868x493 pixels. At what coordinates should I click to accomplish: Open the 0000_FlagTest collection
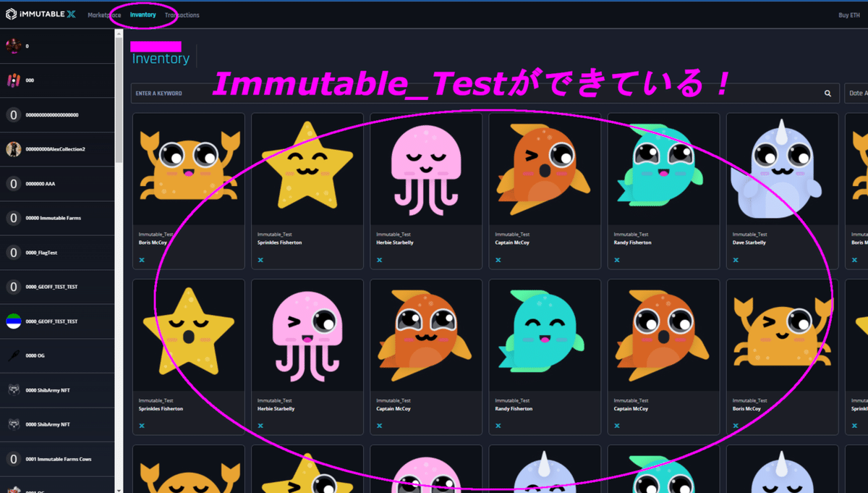coord(57,253)
